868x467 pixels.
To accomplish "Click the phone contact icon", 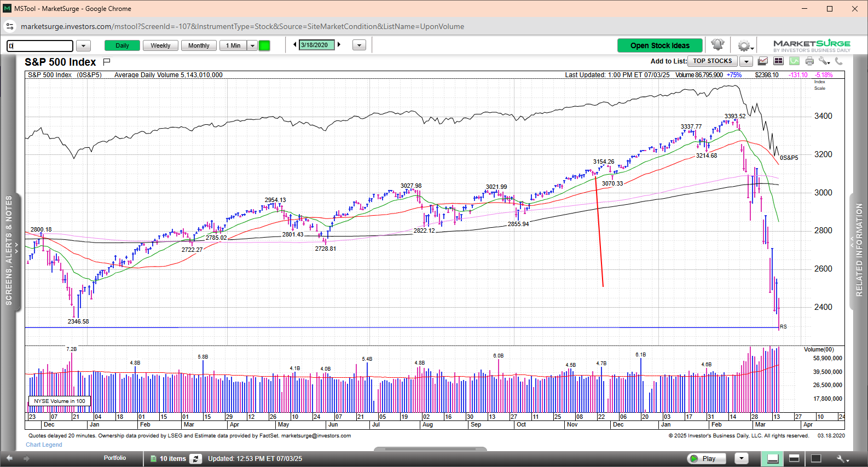I will 839,61.
